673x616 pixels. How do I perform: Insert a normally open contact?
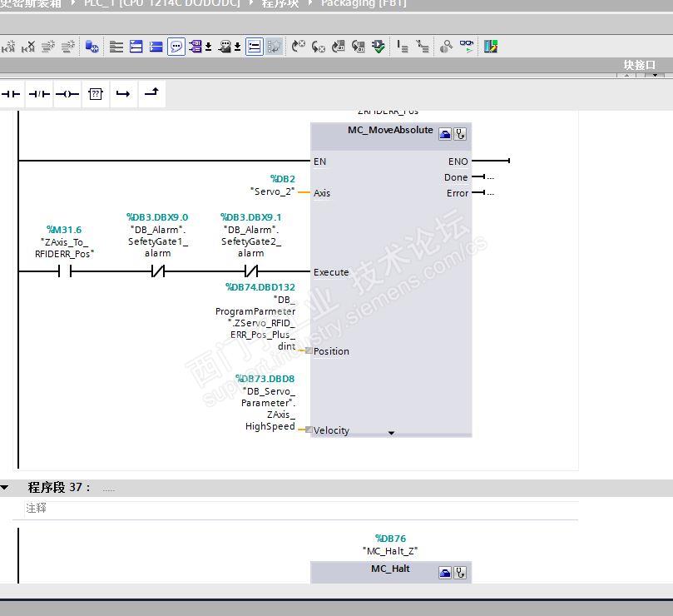coord(11,93)
